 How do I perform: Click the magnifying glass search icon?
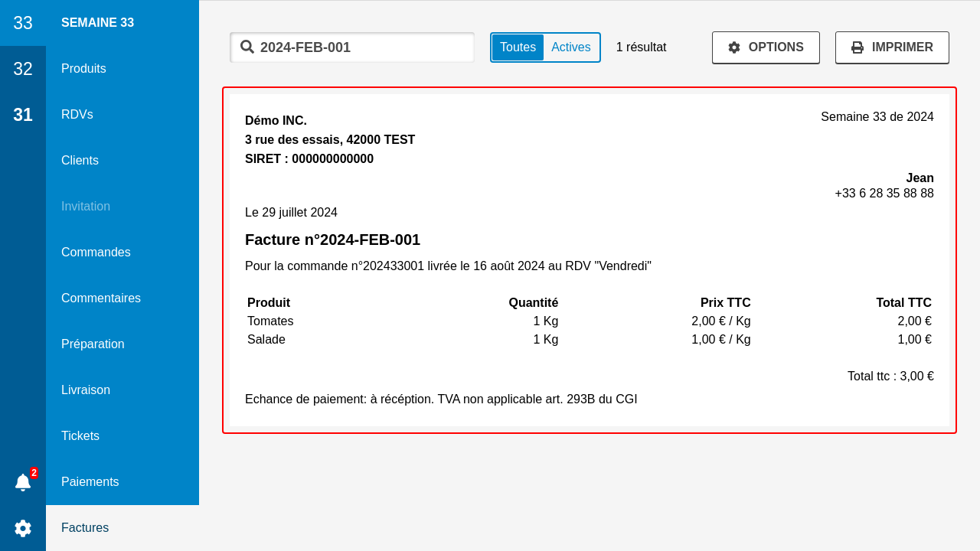pos(247,47)
